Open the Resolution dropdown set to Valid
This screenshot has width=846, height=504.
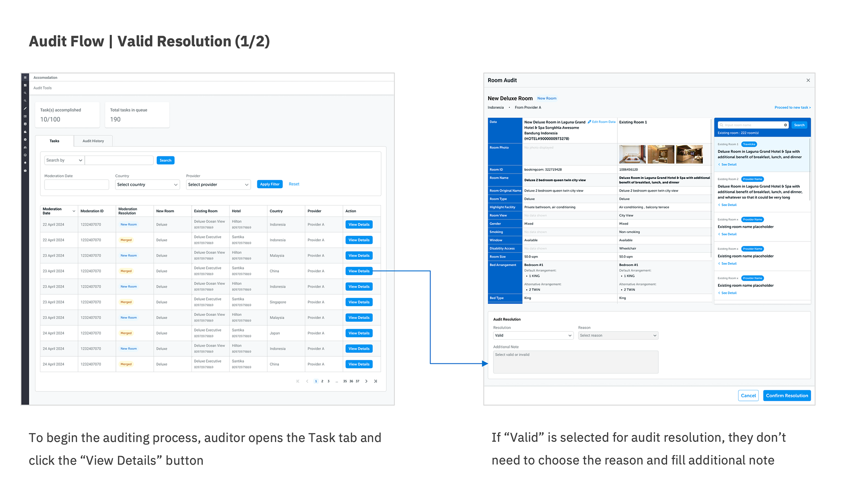pyautogui.click(x=533, y=336)
